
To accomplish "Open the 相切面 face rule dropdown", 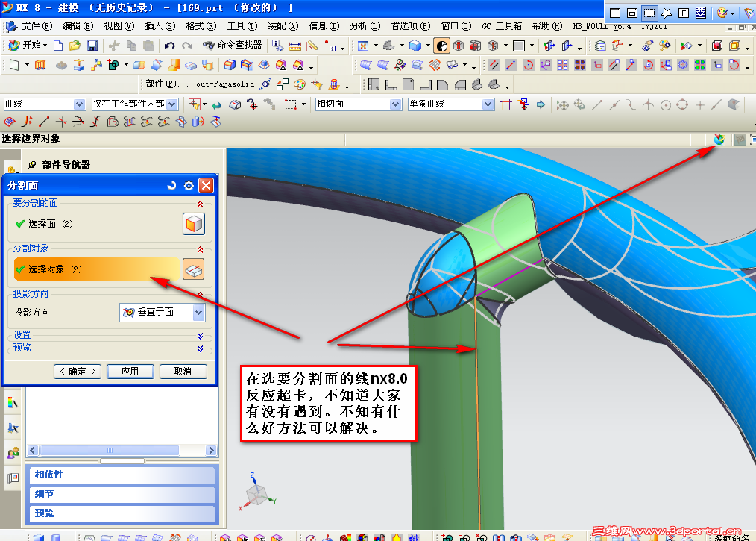I will point(395,104).
